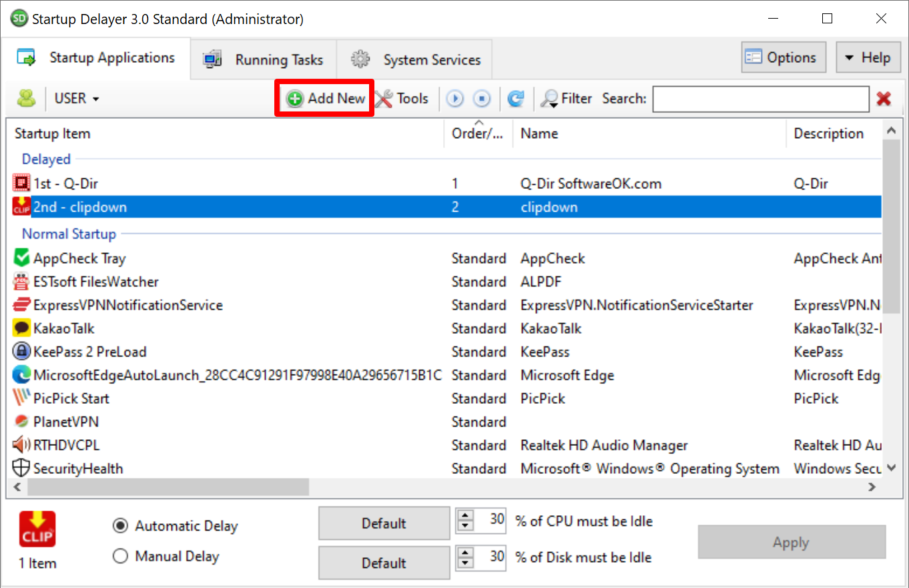The height and width of the screenshot is (588, 909).
Task: Click the RTHDVCPL speaker icon
Action: [21, 445]
